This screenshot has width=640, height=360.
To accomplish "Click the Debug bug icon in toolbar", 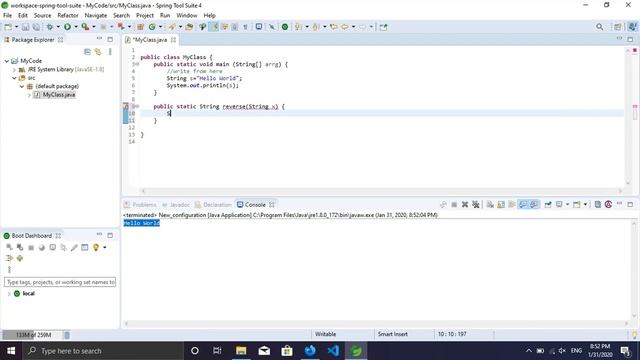I will click(x=49, y=27).
